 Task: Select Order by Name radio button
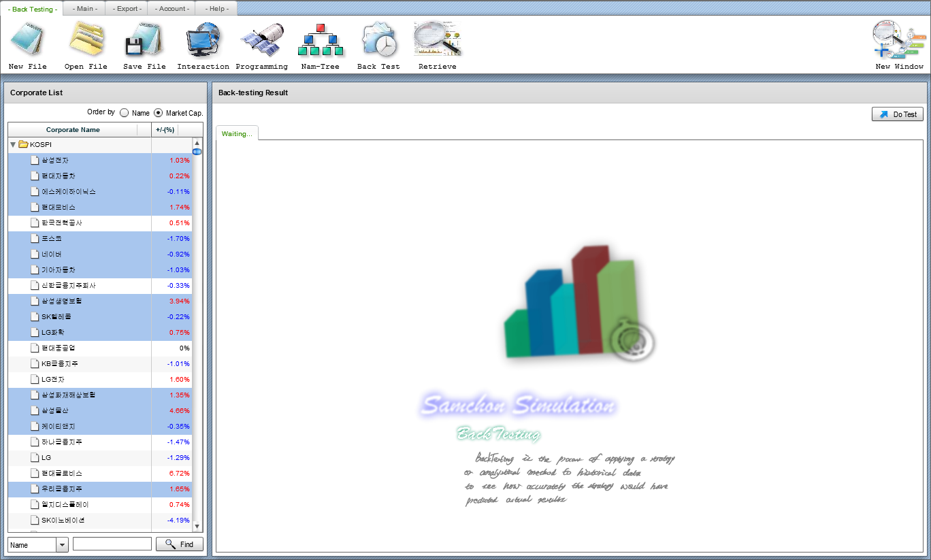(x=125, y=113)
